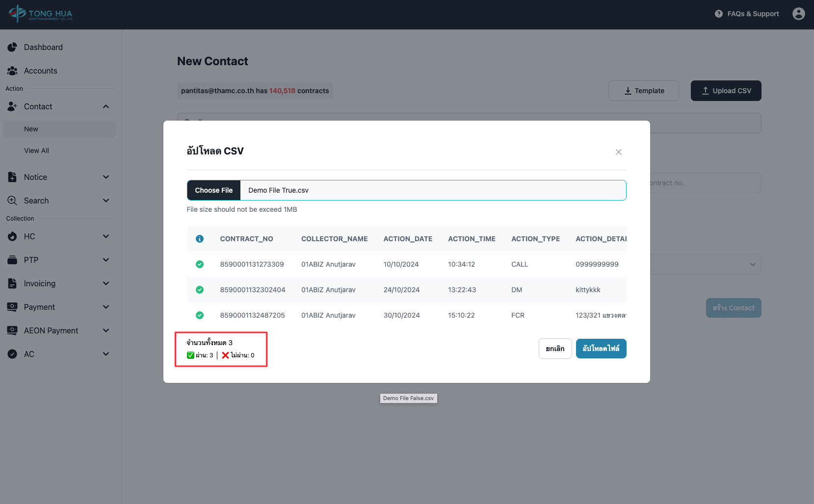Click the date cell 30/10/2024
The image size is (814, 504).
pos(401,315)
